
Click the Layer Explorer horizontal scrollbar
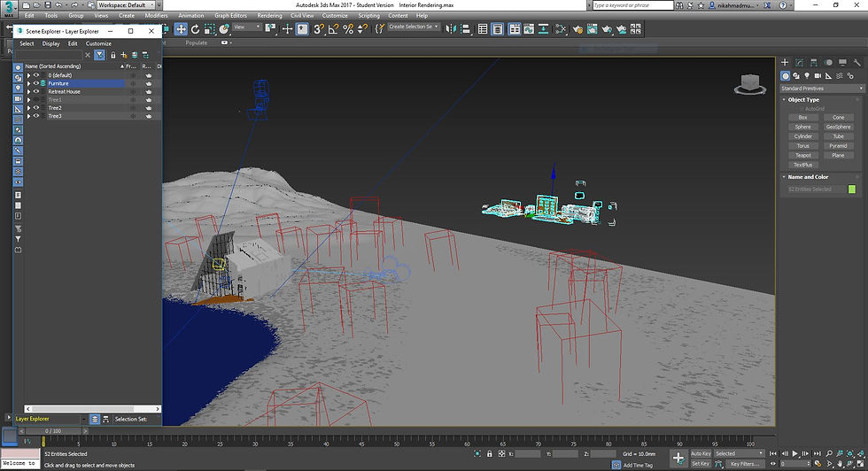click(x=92, y=409)
